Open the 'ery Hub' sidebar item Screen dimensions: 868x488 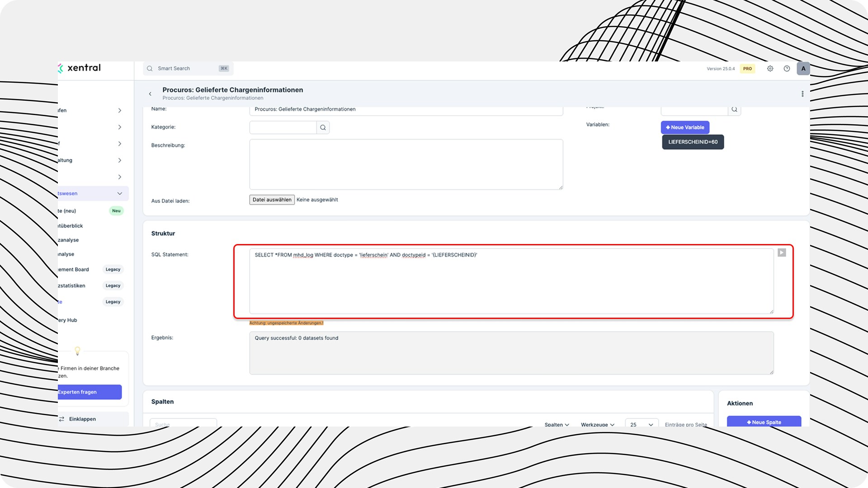68,320
